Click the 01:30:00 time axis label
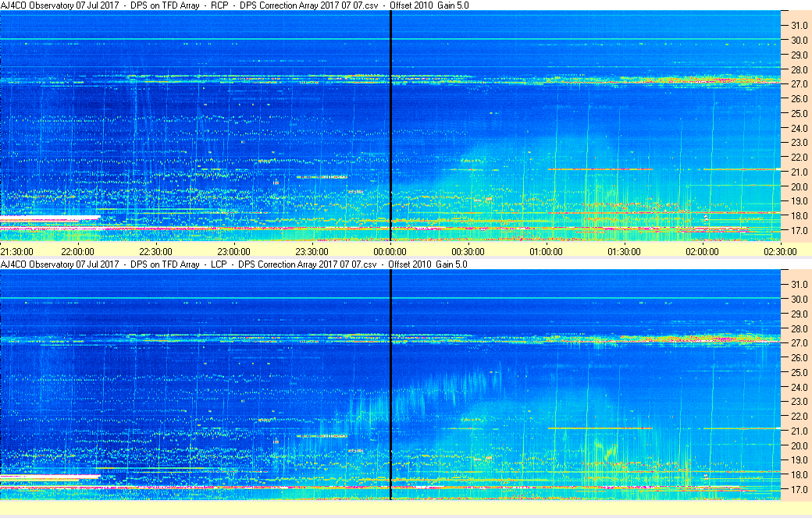The width and height of the screenshot is (812, 518). (624, 251)
